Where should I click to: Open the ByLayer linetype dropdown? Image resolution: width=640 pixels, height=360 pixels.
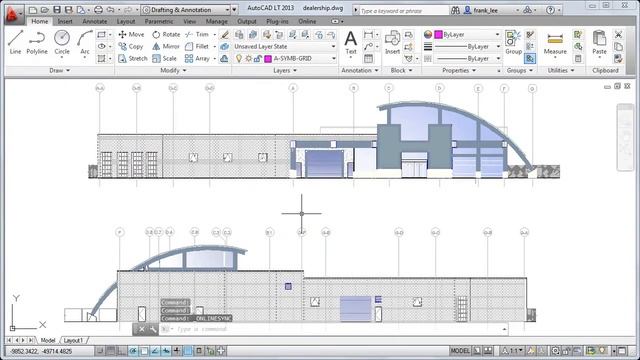click(467, 58)
